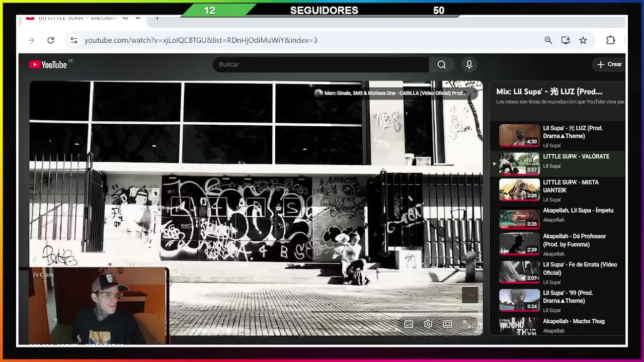Open a new browser tab

coord(157,18)
